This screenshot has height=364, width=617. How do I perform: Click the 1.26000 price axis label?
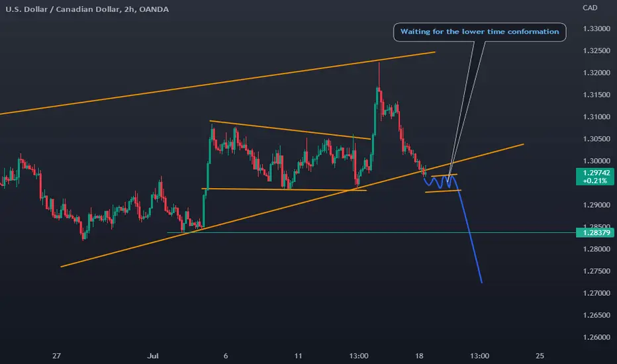[x=596, y=338]
